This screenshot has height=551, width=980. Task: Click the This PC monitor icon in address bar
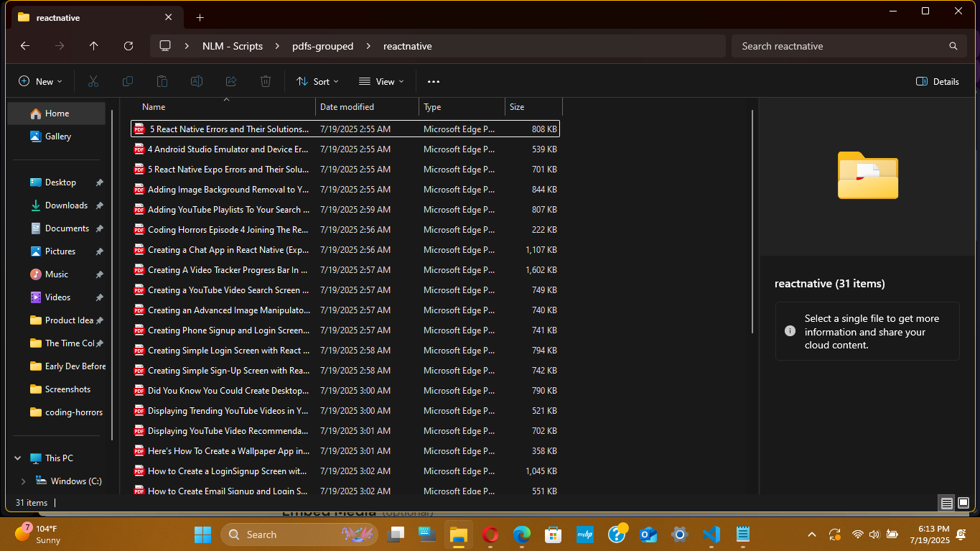165,46
